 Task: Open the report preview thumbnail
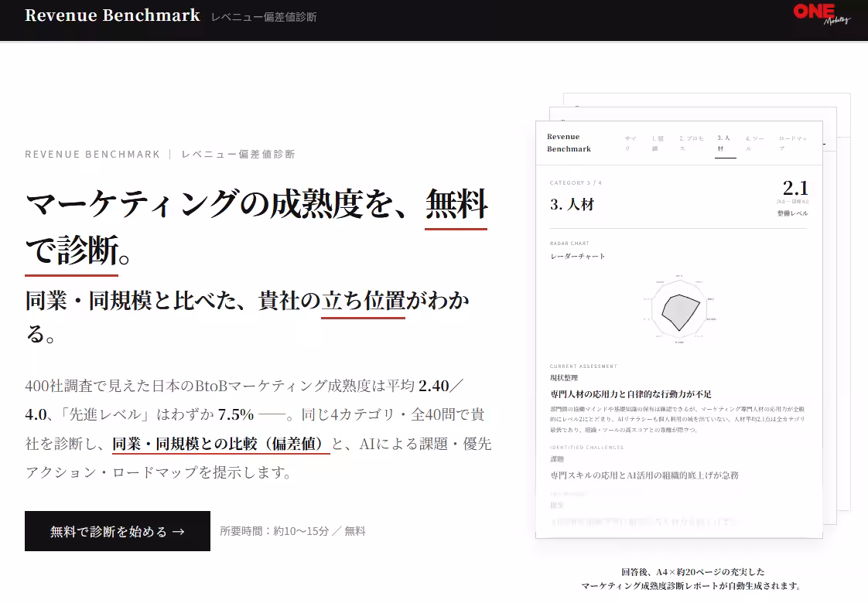678,329
